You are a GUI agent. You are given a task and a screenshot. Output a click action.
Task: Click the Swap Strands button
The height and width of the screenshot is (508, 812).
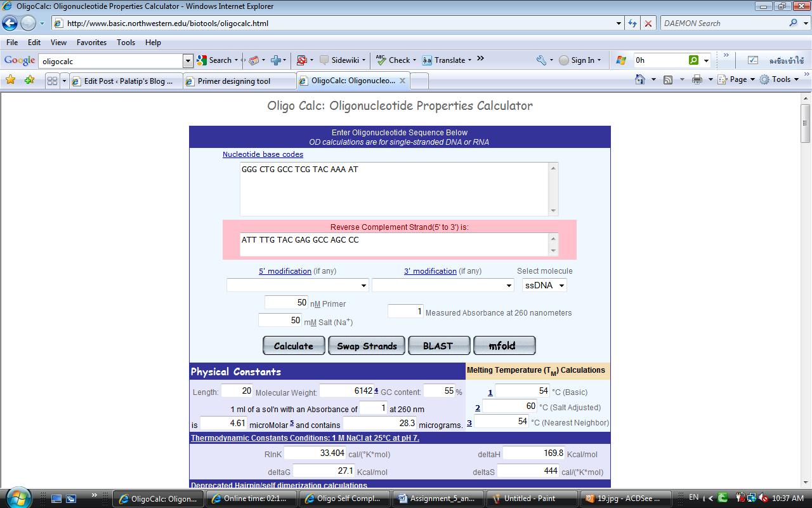(367, 345)
